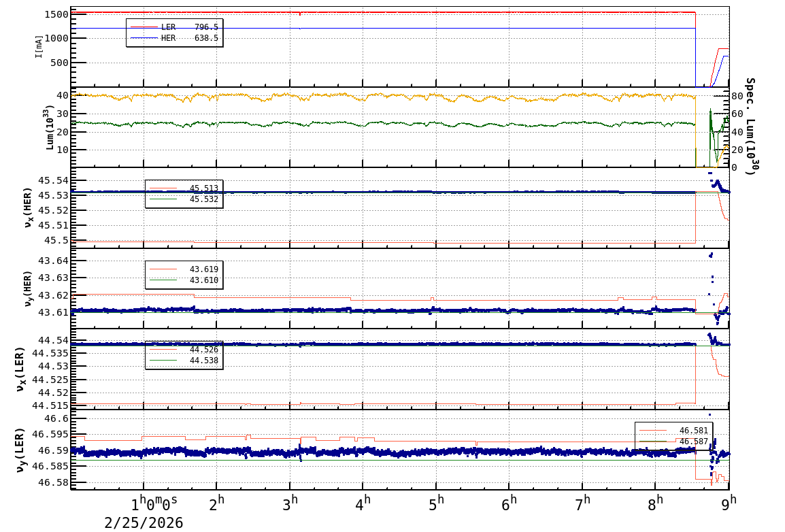785x532 pixels.
Task: Click the 44.538 legend value
Action: (204, 361)
